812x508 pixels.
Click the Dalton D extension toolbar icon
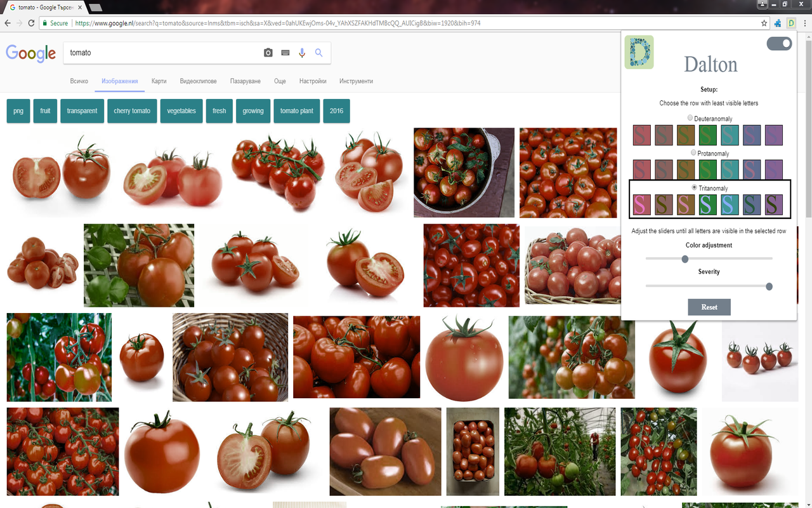coord(791,23)
